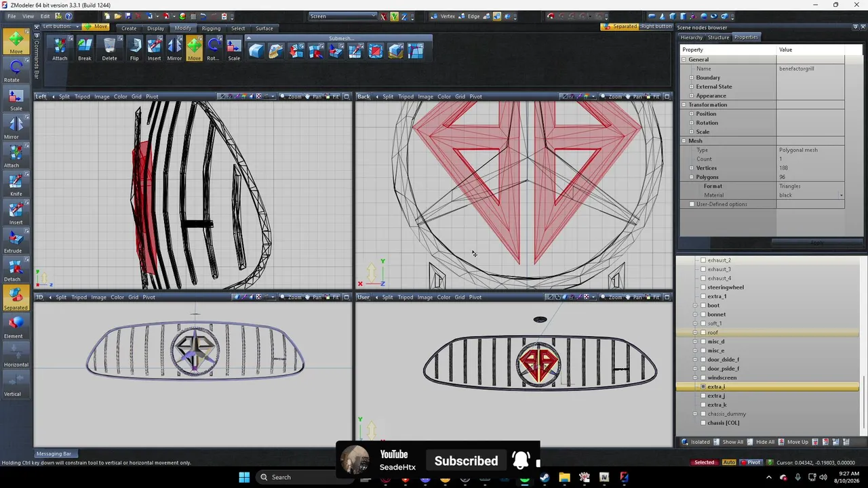Open the Edit menu

pyautogui.click(x=45, y=16)
